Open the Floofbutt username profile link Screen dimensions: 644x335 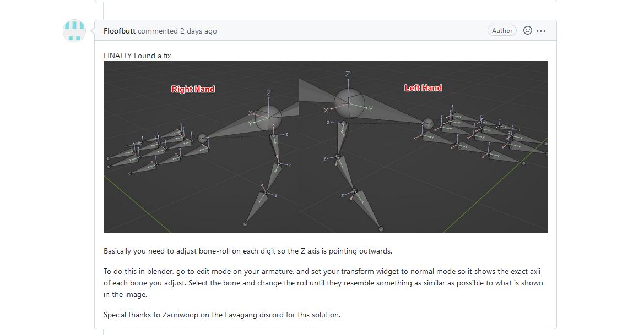pos(120,31)
